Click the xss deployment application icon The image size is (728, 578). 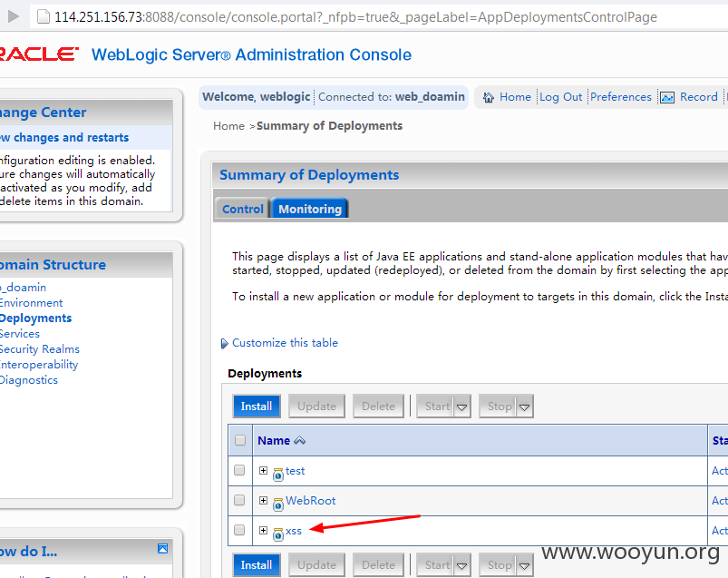point(278,534)
